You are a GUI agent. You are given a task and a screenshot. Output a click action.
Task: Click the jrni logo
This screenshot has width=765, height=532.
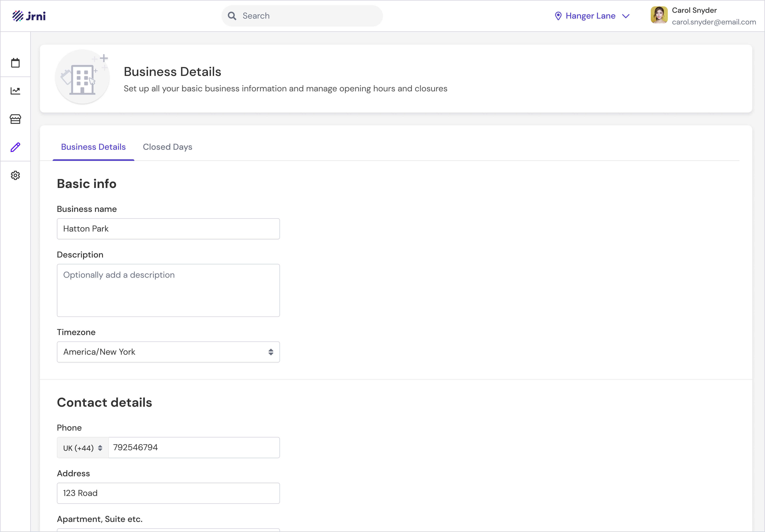(x=29, y=16)
